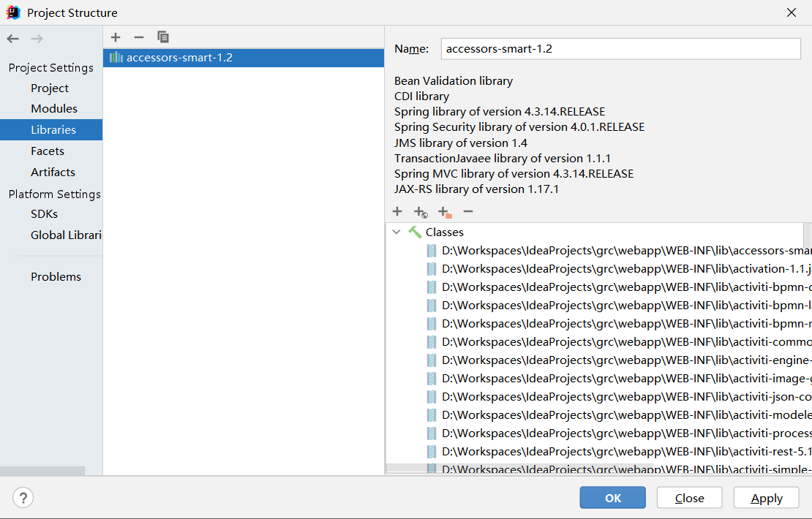Click 'Spring Security library of version 4.0.1.RELEASE'

[519, 127]
